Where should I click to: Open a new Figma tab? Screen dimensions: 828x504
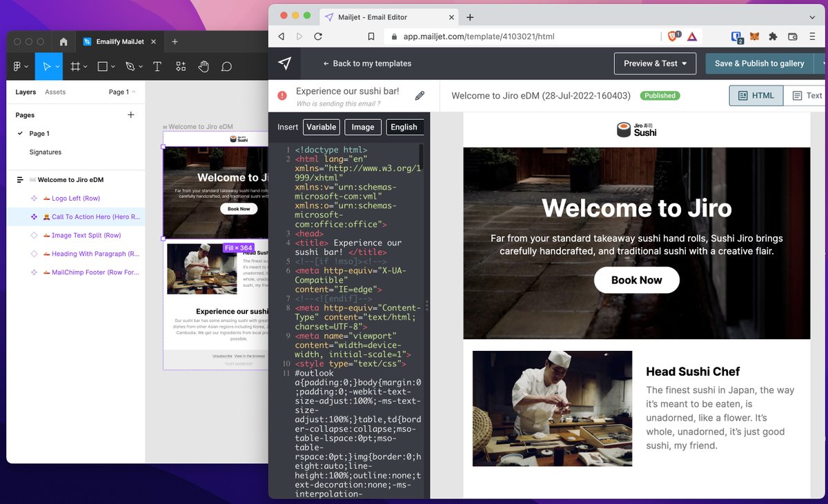(175, 41)
